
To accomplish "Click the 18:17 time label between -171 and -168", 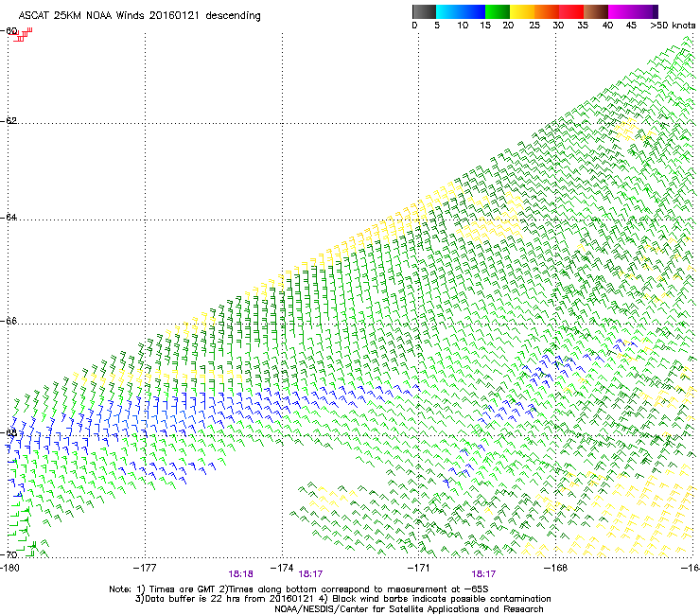I will coord(483,574).
